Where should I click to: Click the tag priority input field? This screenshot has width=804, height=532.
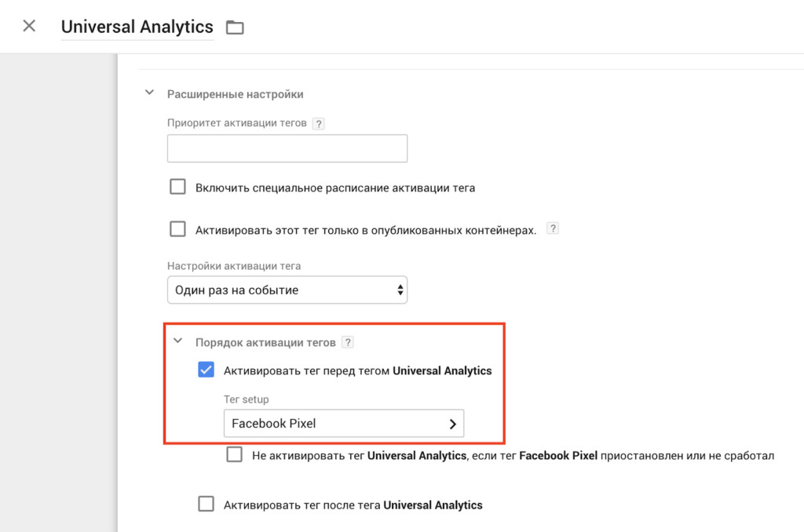pyautogui.click(x=287, y=148)
